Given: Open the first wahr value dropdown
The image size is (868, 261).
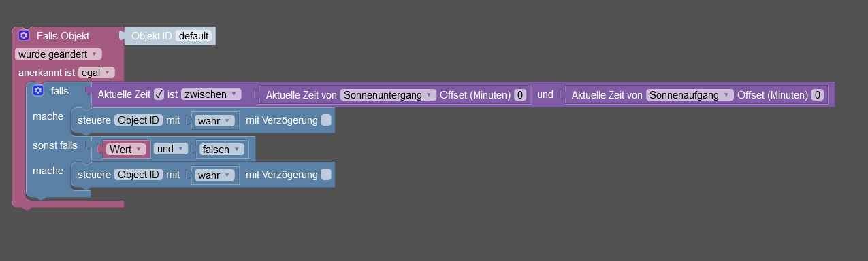Looking at the screenshot, I should click(214, 120).
